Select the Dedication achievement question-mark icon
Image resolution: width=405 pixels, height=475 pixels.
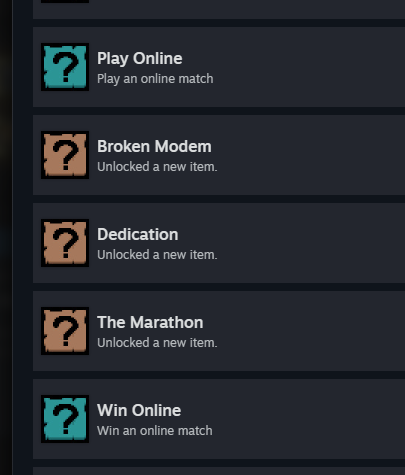(65, 243)
